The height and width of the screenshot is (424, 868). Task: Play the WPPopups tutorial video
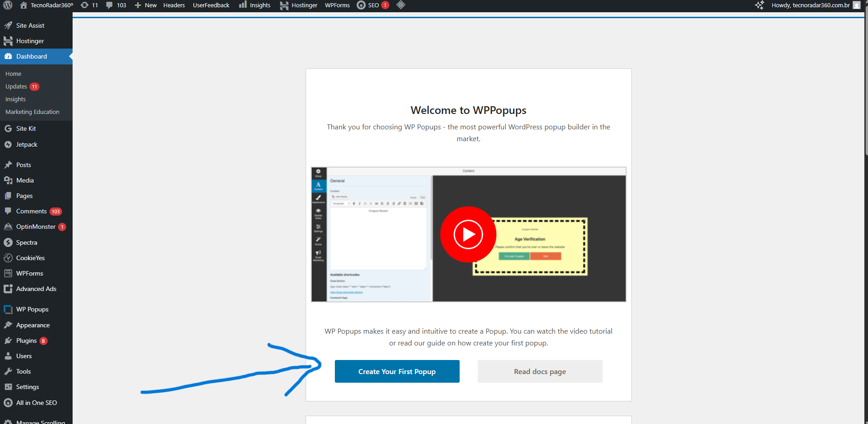[x=468, y=234]
